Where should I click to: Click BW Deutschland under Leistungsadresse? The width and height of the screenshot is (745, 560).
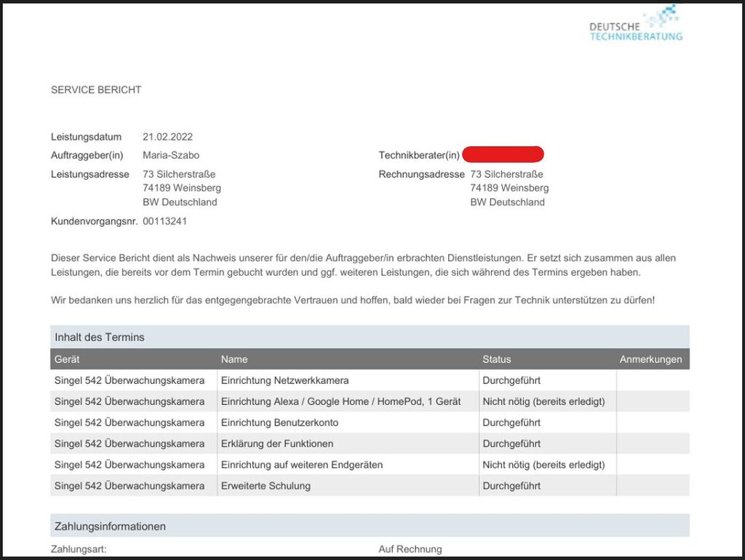pyautogui.click(x=180, y=202)
